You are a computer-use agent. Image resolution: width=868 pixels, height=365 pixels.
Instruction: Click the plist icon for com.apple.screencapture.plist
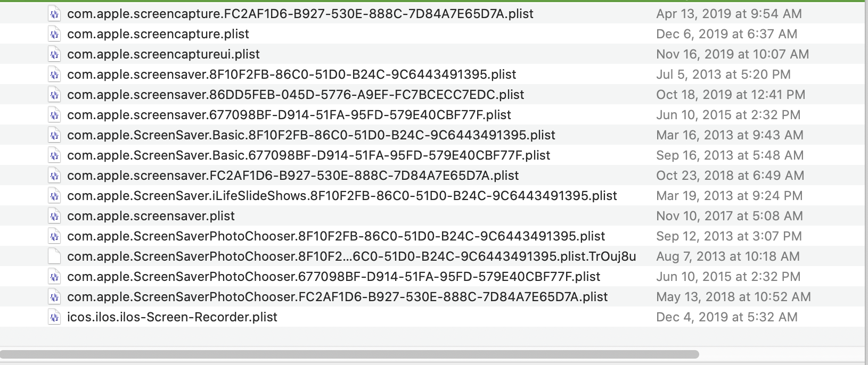[x=54, y=34]
